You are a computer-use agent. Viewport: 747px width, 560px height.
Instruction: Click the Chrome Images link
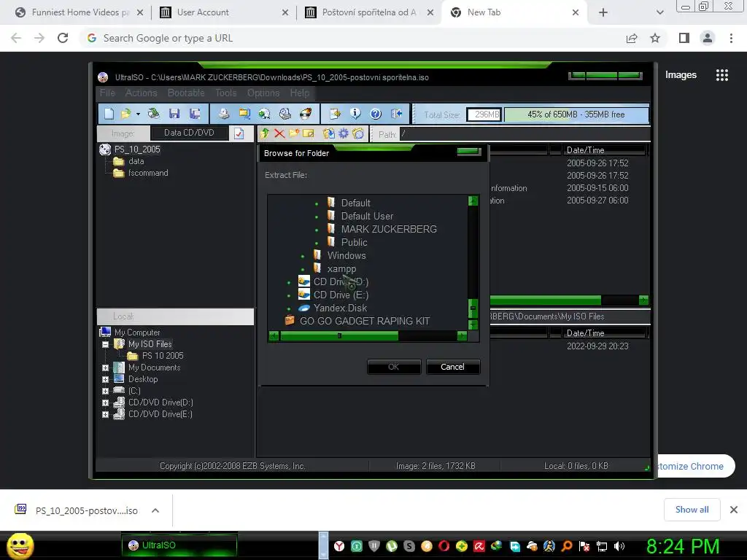(681, 75)
